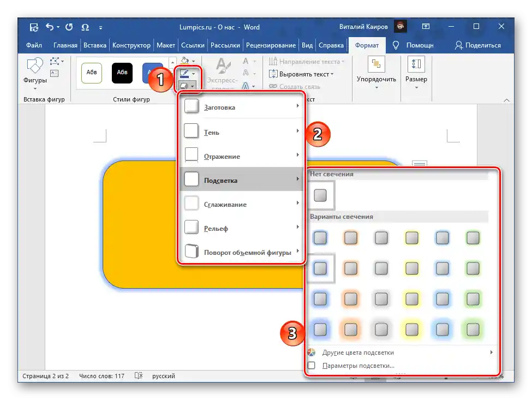The height and width of the screenshot is (400, 532).
Task: Click the user account avatar picture
Action: point(401,26)
